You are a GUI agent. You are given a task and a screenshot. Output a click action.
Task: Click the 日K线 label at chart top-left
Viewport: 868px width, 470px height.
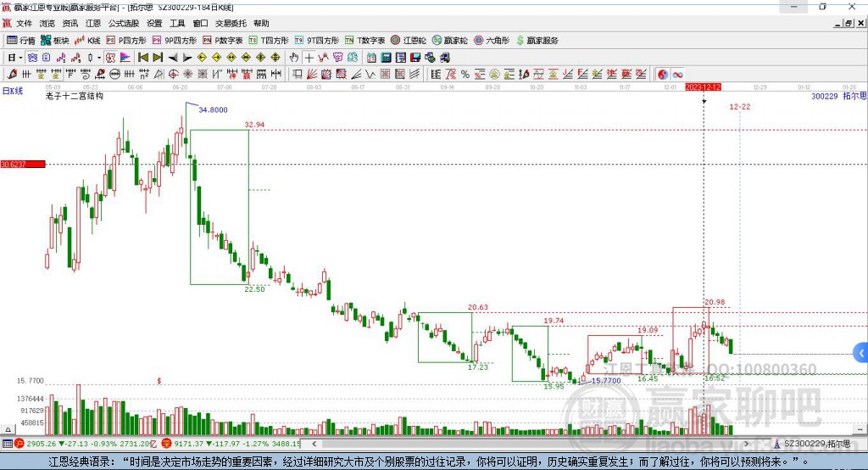pyautogui.click(x=12, y=91)
